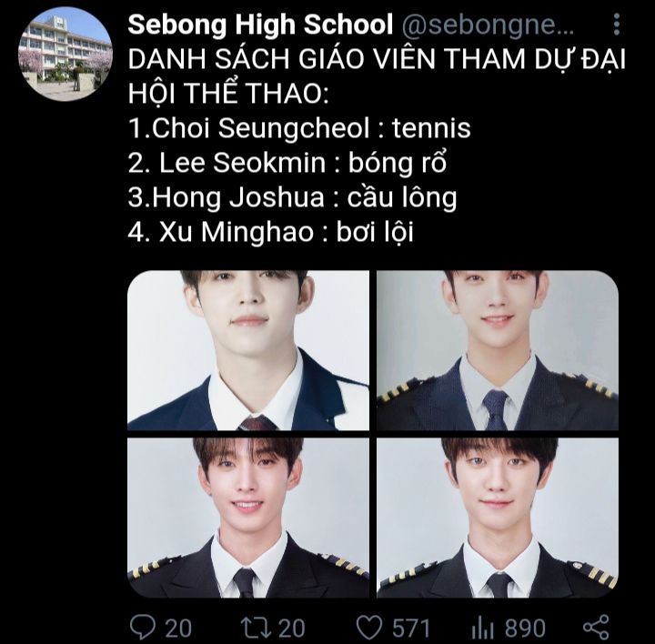655x644 pixels.
Task: Open Sebong High School's profile avatar
Action: pyautogui.click(x=65, y=54)
